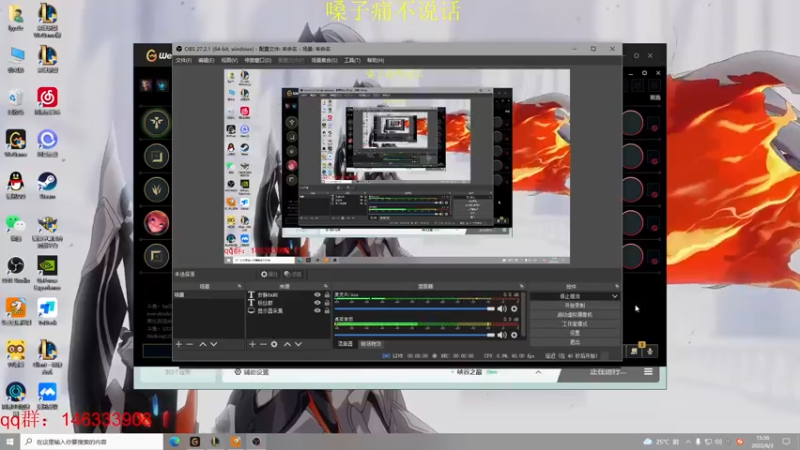Add a new source with plus icon
Screen dimensions: 800x450
(x=252, y=344)
